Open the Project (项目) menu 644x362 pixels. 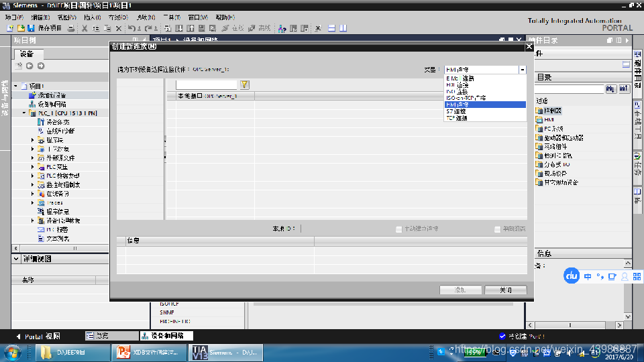[14, 17]
